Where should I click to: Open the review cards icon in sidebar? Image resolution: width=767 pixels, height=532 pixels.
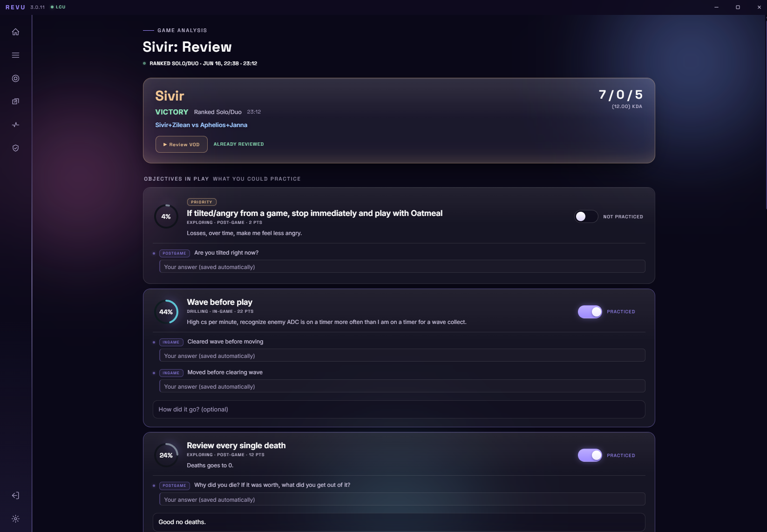(15, 101)
